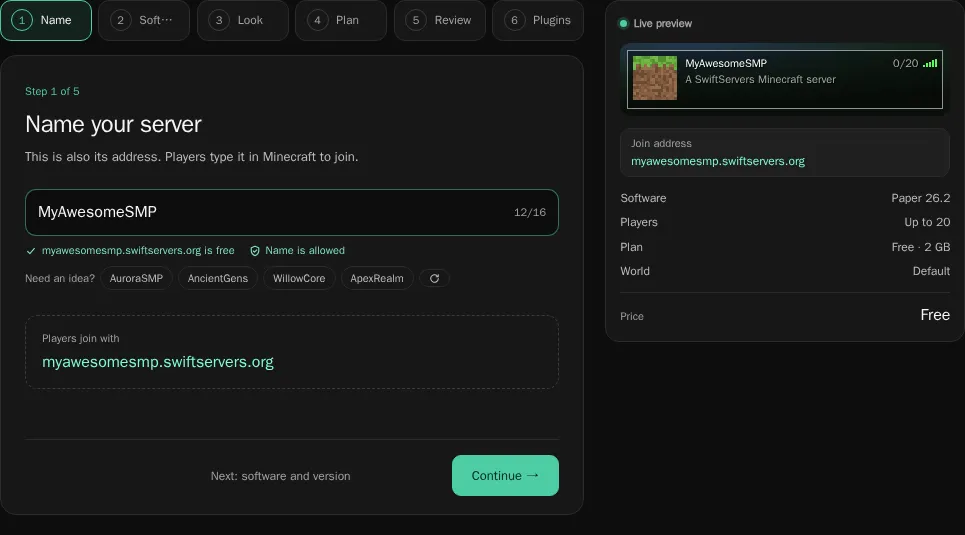The width and height of the screenshot is (965, 535).
Task: Click the Up to 20 players value
Action: (x=927, y=222)
